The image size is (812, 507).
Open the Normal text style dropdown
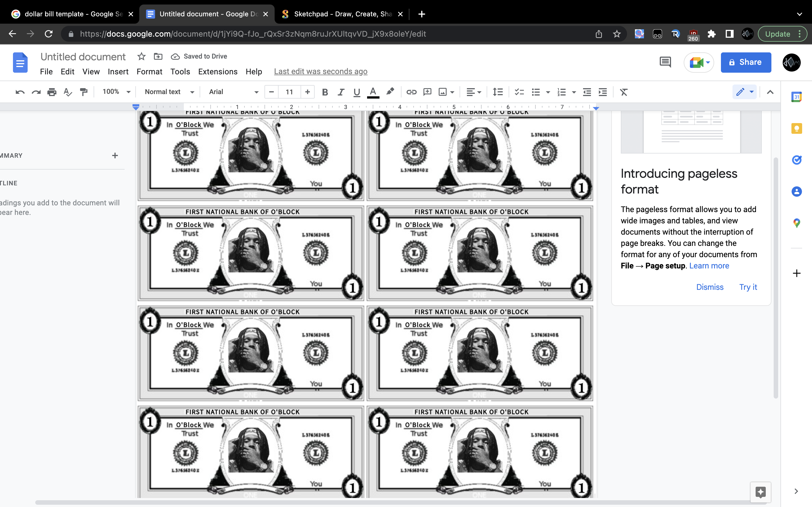(x=169, y=92)
